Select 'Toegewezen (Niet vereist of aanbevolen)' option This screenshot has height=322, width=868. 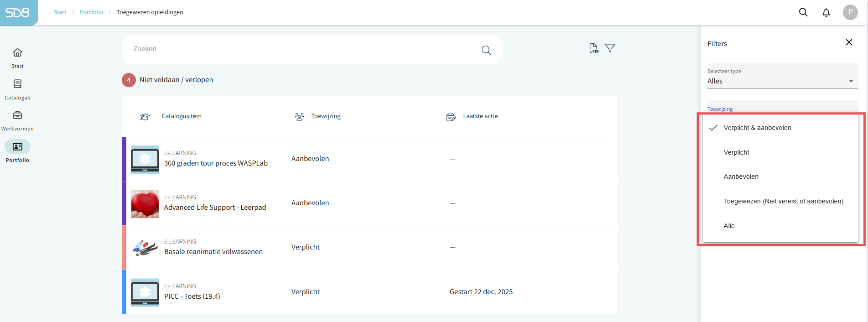click(x=783, y=201)
